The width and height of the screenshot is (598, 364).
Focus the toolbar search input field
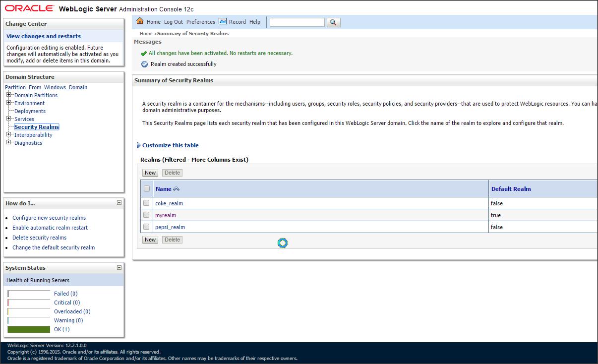pos(297,22)
